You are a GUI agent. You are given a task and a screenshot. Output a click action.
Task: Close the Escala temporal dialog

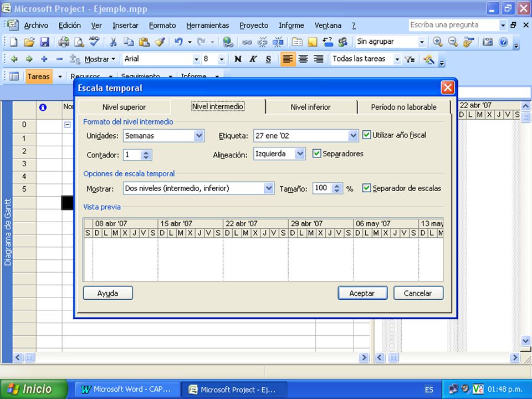[448, 88]
